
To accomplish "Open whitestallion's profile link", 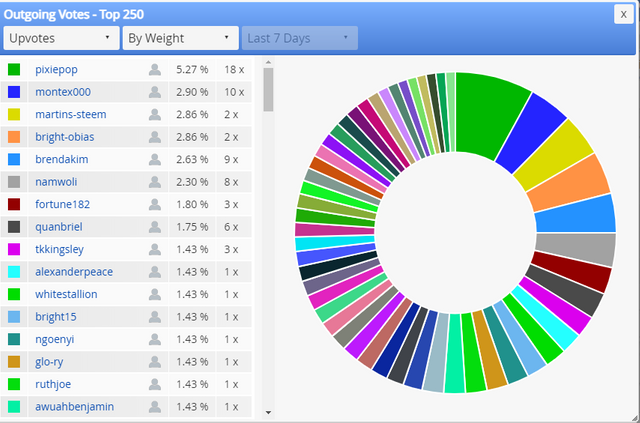I will tap(66, 294).
